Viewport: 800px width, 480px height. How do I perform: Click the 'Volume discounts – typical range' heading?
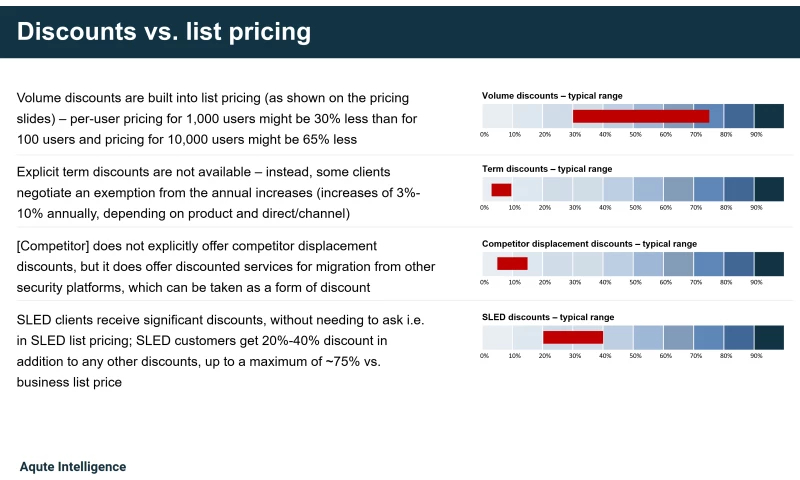click(x=552, y=95)
